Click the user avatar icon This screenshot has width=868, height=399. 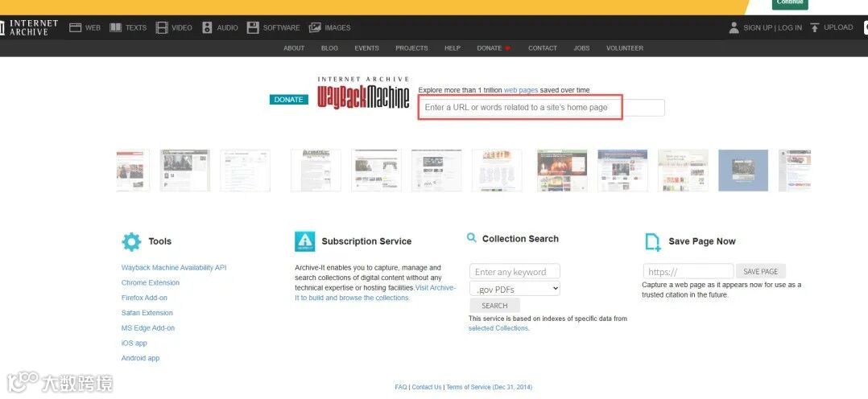(734, 27)
